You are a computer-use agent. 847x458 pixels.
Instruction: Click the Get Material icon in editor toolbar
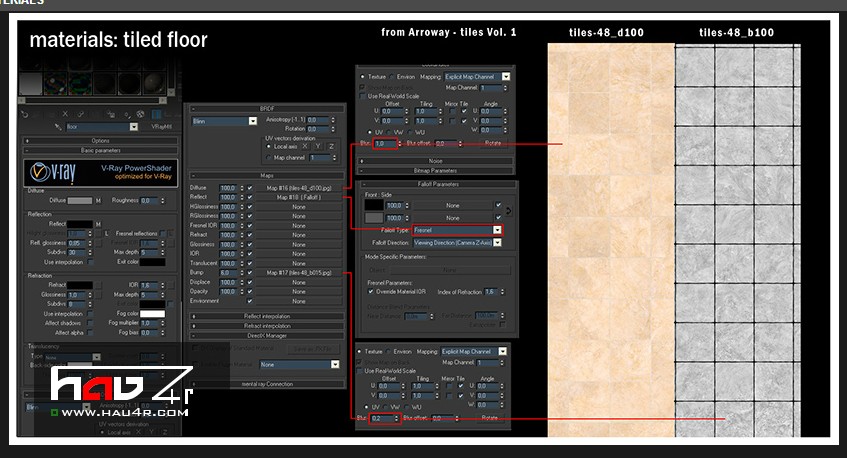coord(25,114)
